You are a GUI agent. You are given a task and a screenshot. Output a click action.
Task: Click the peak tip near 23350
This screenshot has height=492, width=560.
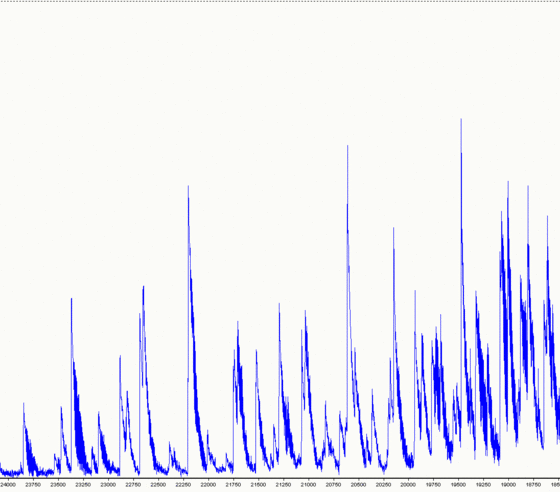click(x=71, y=299)
